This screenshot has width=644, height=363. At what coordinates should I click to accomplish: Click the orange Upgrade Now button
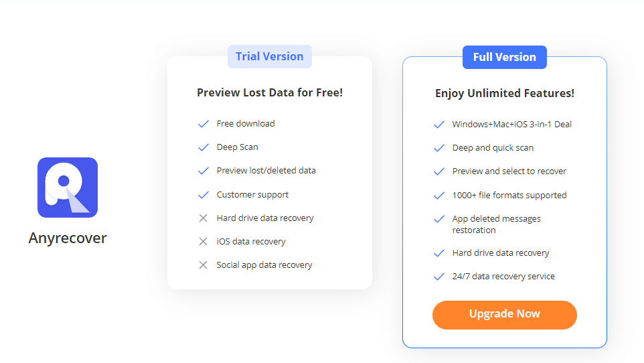click(504, 315)
